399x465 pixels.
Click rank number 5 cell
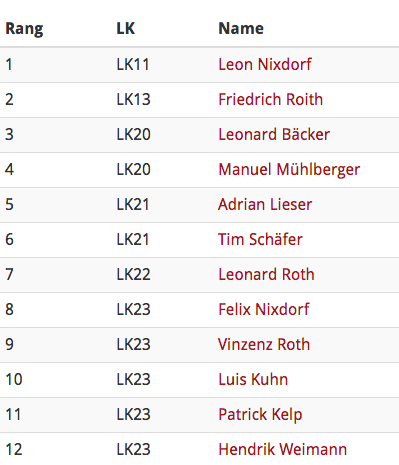tap(9, 204)
